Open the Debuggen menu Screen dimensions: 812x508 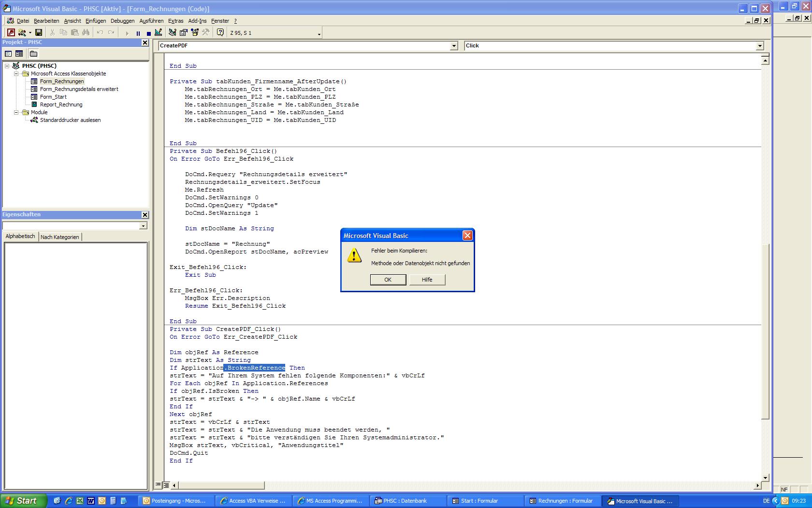(x=123, y=21)
